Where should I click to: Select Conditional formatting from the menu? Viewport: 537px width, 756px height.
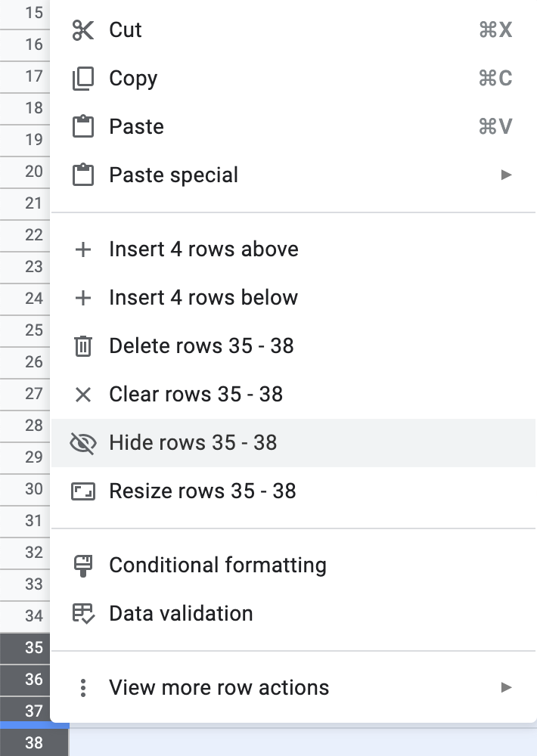218,565
